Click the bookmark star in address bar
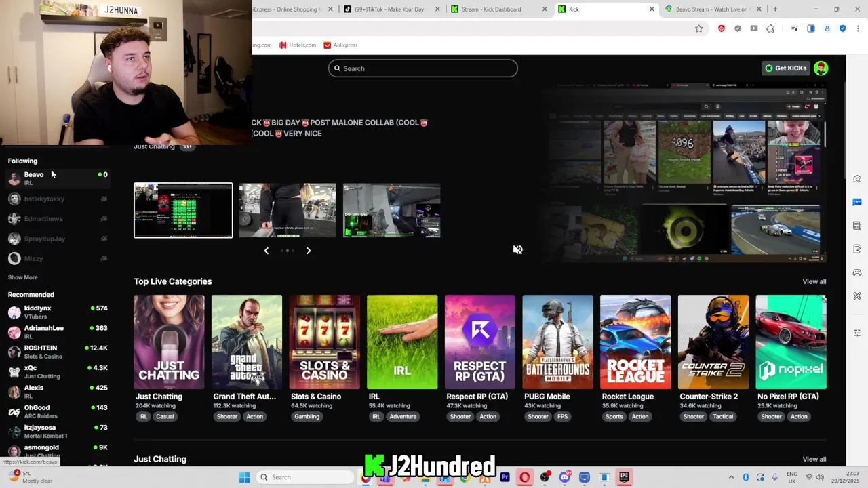The height and width of the screenshot is (488, 868). pos(698,28)
